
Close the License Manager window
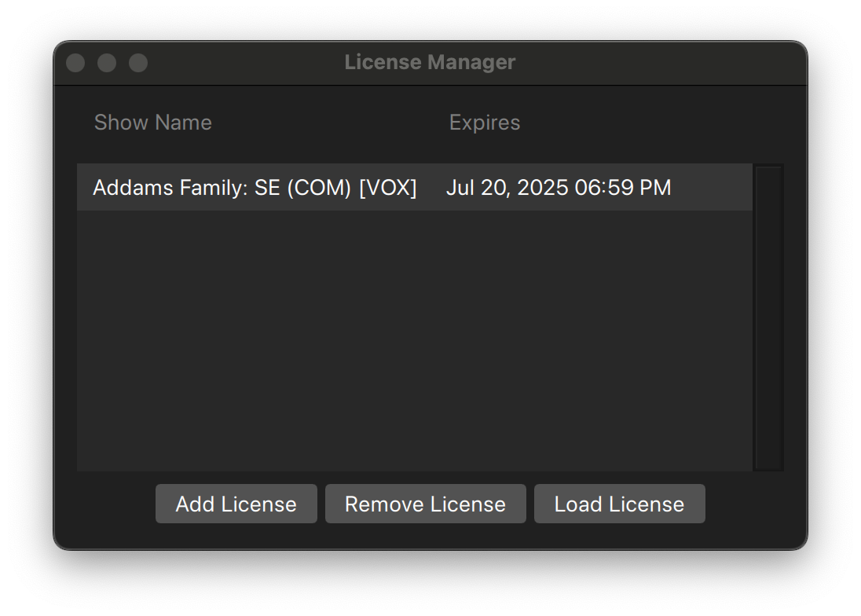[75, 63]
